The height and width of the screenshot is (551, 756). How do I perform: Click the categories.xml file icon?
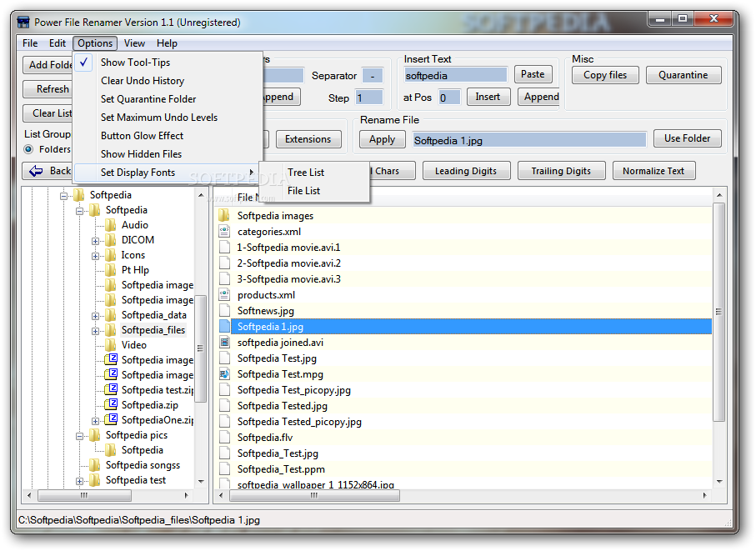click(x=224, y=232)
